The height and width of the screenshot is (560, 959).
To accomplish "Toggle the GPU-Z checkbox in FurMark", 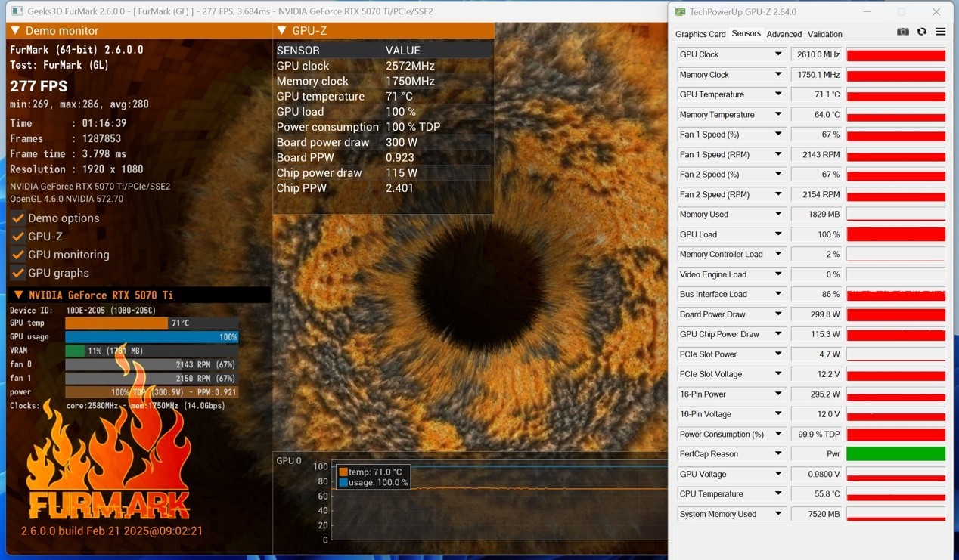I will click(x=18, y=236).
